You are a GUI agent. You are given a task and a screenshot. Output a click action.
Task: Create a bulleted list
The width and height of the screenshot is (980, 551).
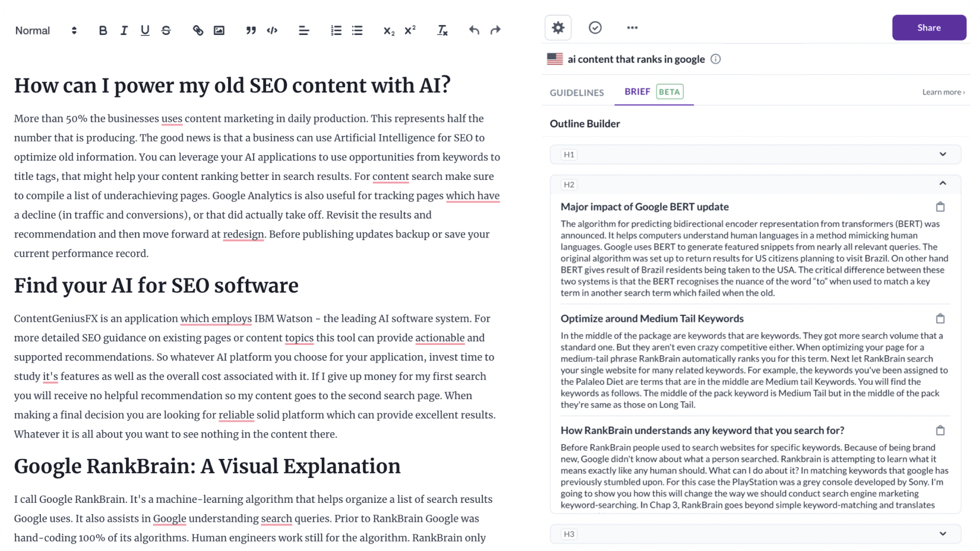(357, 30)
